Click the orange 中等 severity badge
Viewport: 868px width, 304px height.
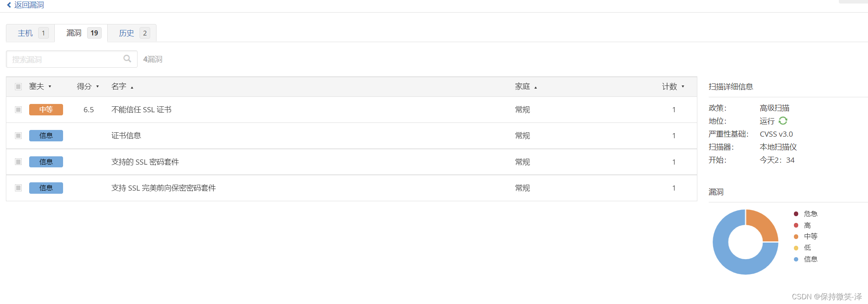pos(46,109)
